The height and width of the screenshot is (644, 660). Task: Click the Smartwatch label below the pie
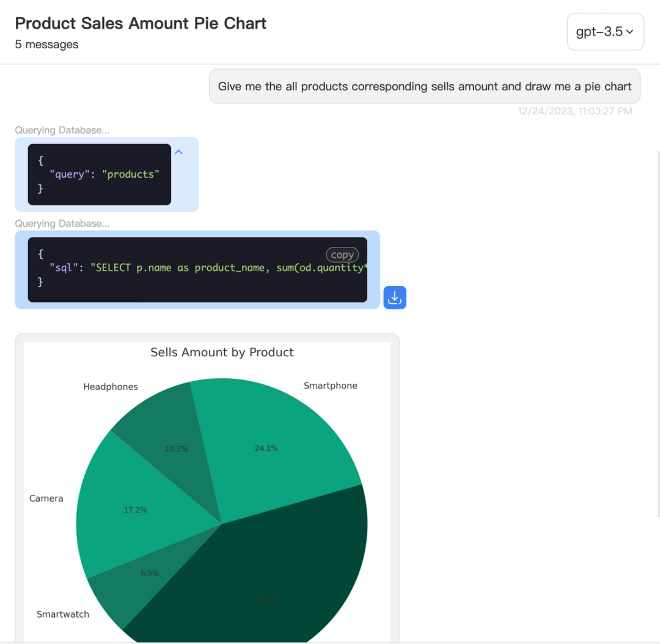coord(63,614)
